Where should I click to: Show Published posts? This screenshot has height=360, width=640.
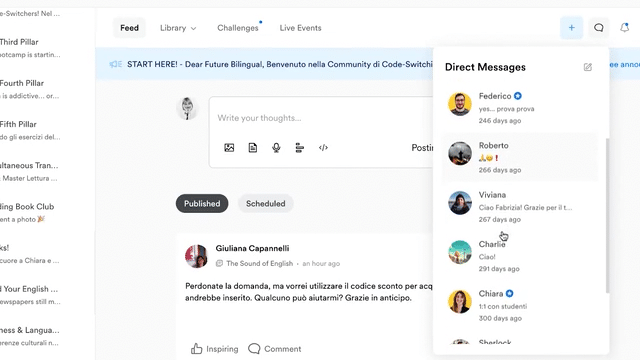tap(202, 203)
